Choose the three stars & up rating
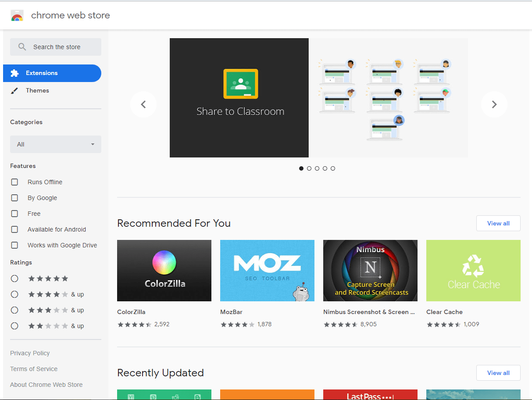The height and width of the screenshot is (400, 532). tap(14, 310)
